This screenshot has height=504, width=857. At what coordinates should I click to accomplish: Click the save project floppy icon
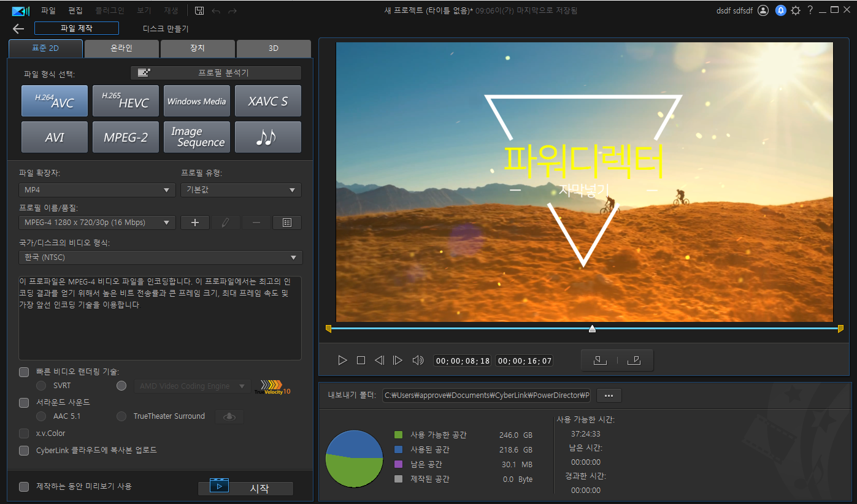(199, 10)
